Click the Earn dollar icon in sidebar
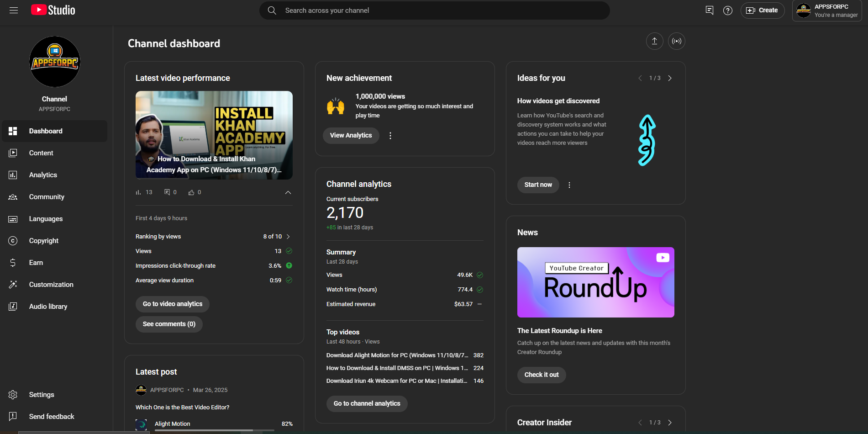Screen dimensions: 868x434 [x=13, y=263]
